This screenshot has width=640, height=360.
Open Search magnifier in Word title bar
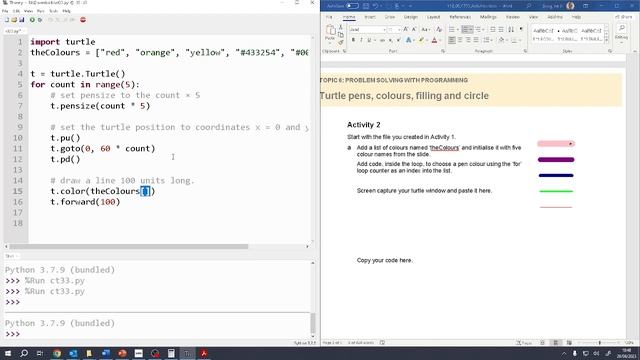[529, 6]
